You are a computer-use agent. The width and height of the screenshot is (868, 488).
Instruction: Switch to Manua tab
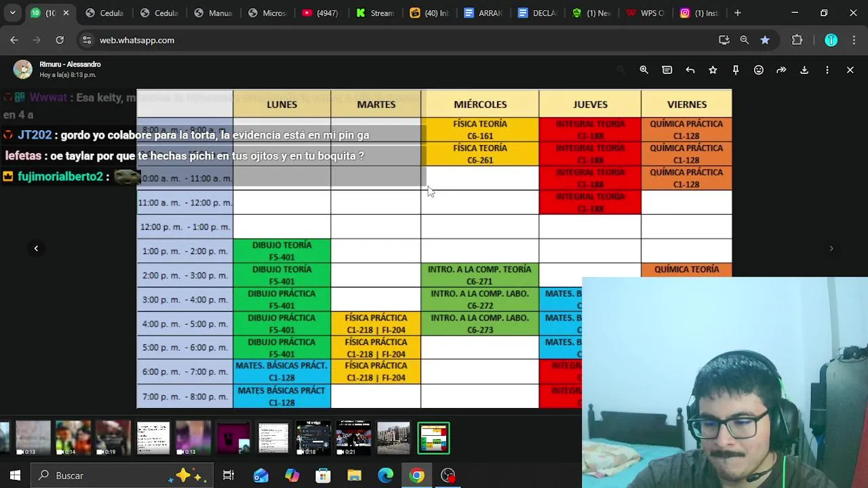[213, 13]
